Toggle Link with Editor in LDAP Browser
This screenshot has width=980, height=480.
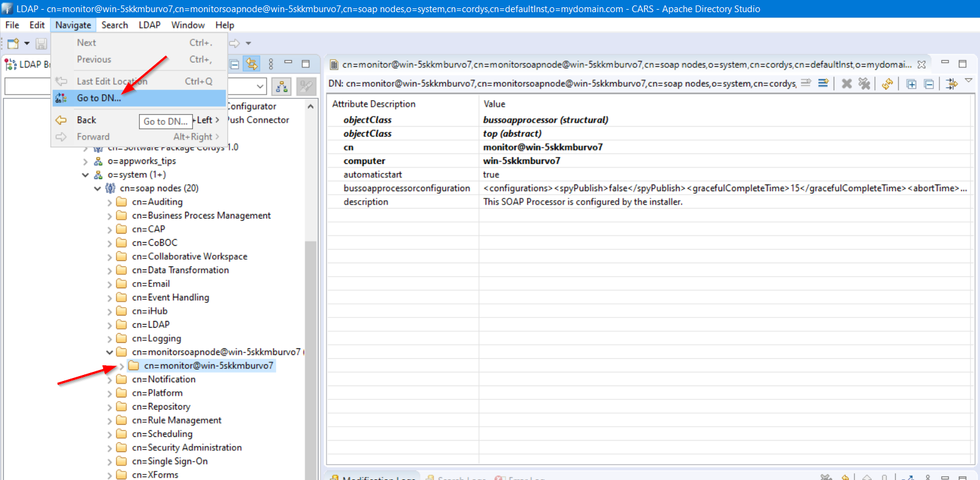(252, 64)
